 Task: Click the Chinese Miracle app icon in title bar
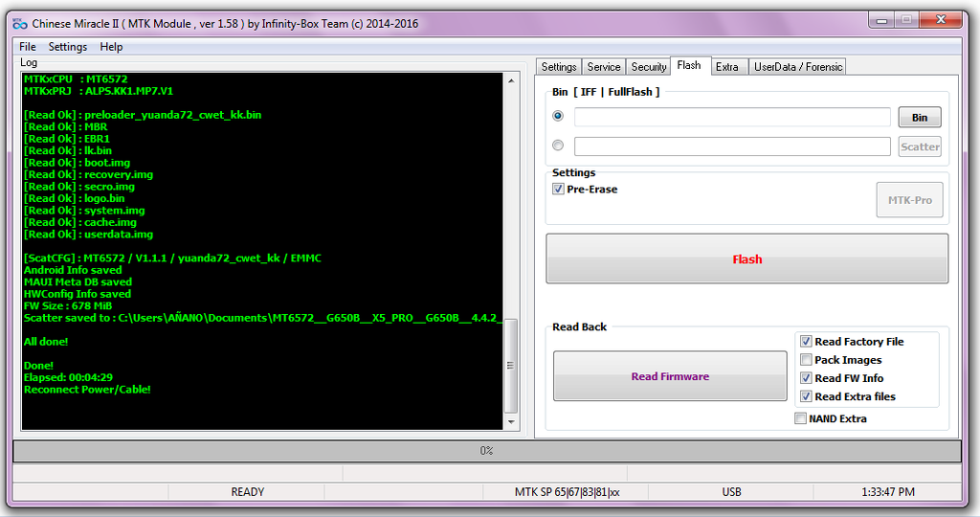pyautogui.click(x=19, y=23)
